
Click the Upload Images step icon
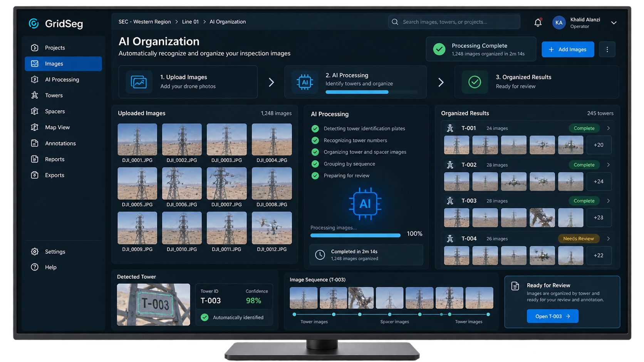click(139, 82)
